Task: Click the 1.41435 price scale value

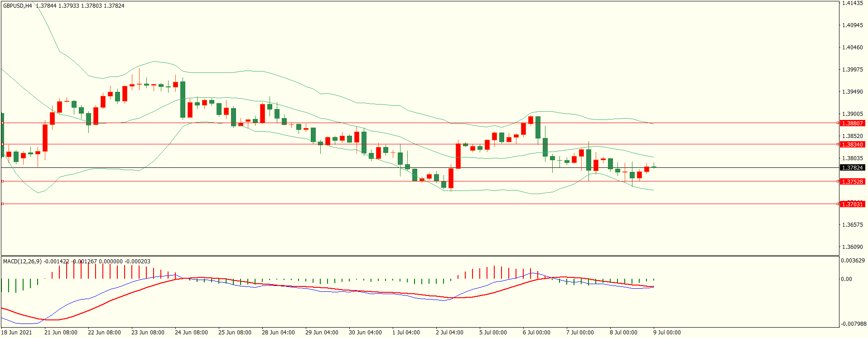Action: click(852, 3)
